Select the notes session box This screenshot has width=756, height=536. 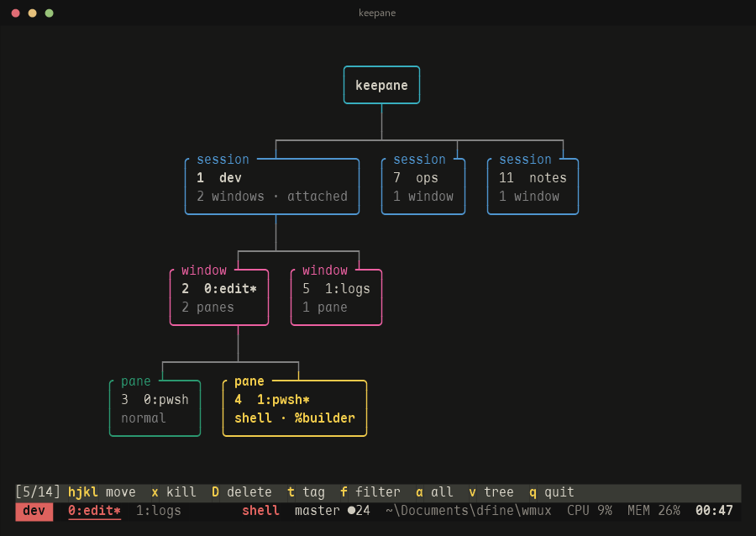point(533,186)
